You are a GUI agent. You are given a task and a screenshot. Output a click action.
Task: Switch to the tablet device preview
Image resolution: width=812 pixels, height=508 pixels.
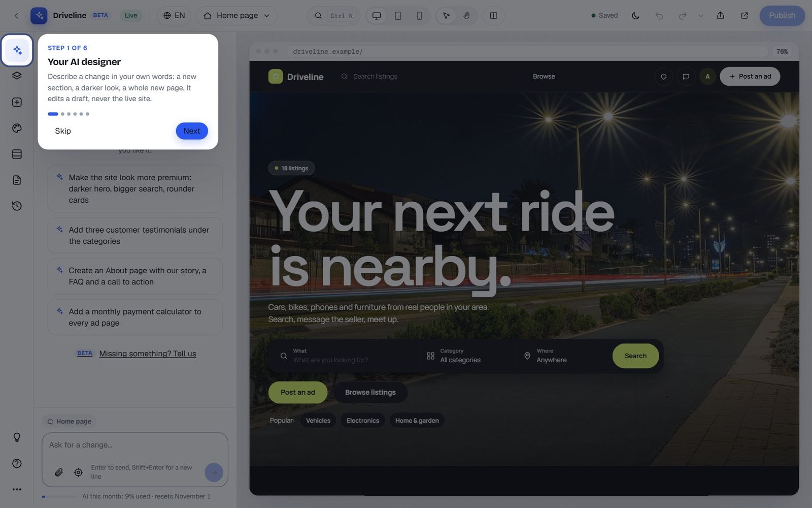coord(398,16)
